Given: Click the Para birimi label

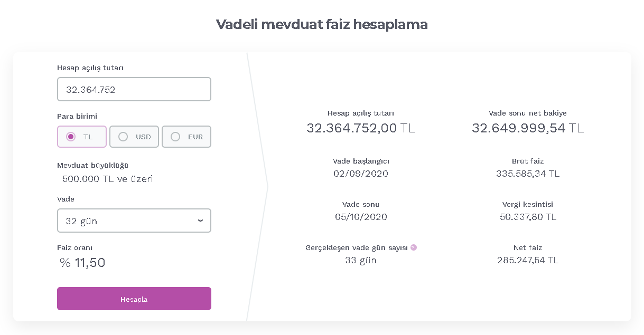Looking at the screenshot, I should point(77,116).
